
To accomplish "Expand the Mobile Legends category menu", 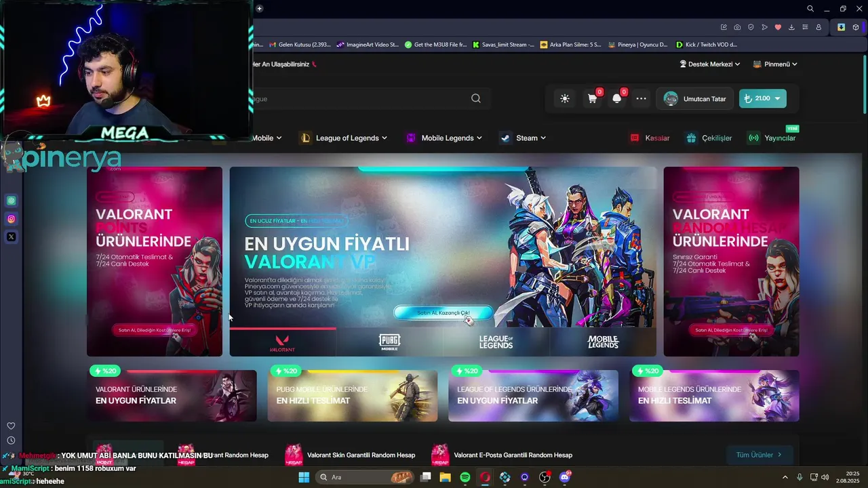I will pos(444,138).
